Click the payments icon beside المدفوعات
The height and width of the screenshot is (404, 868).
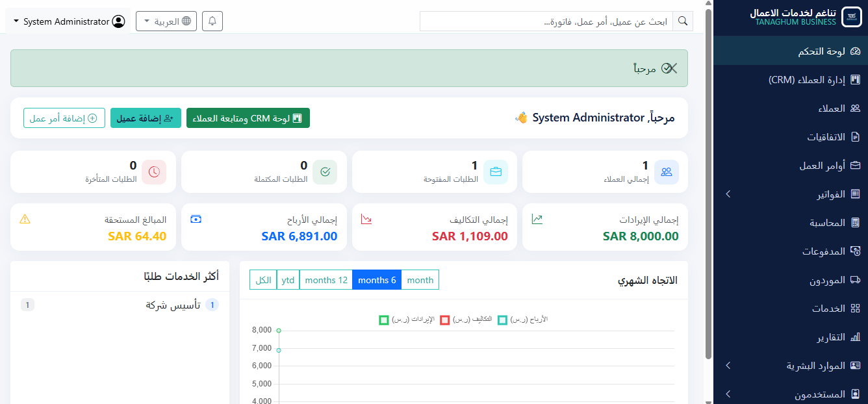pos(855,251)
